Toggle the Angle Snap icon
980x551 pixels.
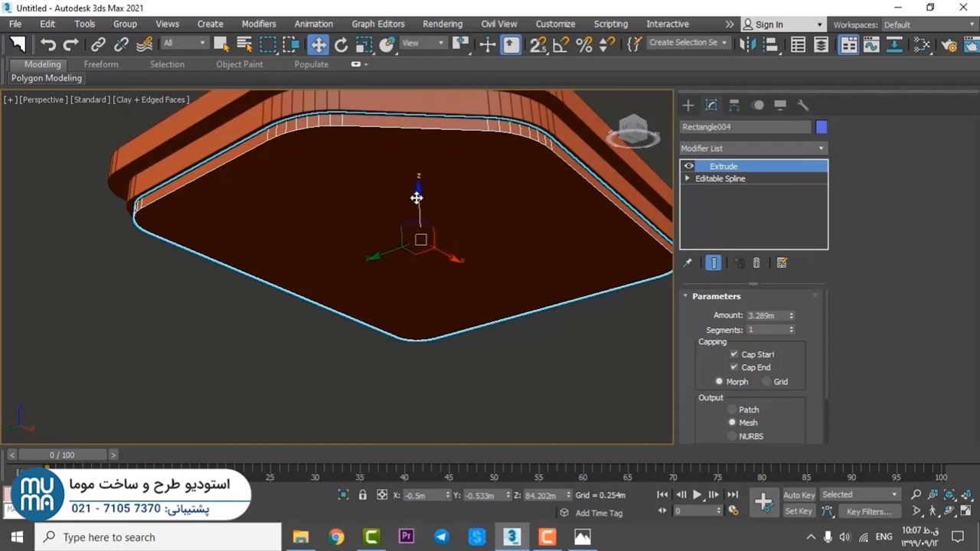click(561, 44)
